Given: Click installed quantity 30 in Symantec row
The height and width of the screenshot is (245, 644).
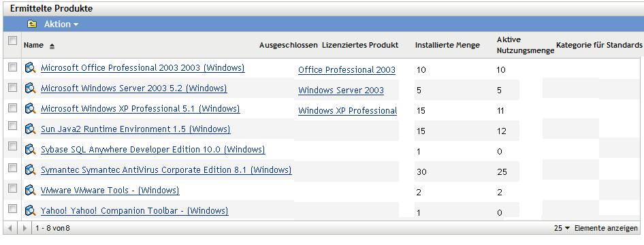Looking at the screenshot, I should (x=421, y=172).
